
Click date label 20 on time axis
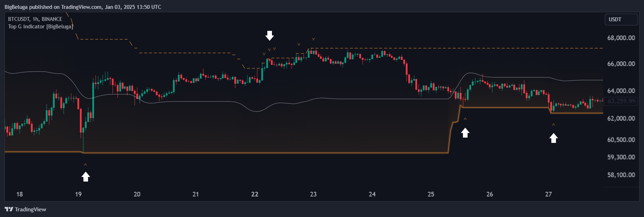pos(137,194)
